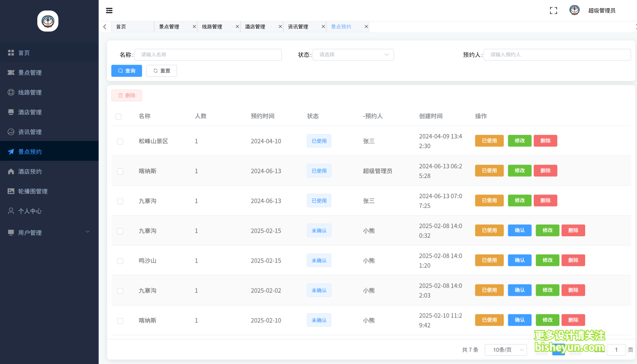Click the 创建时间 column header

tap(431, 116)
